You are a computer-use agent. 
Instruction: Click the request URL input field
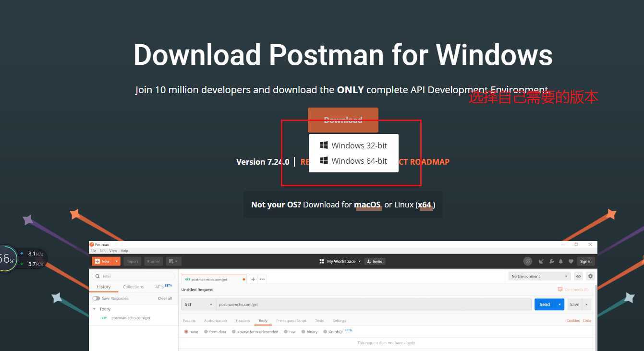[374, 304]
